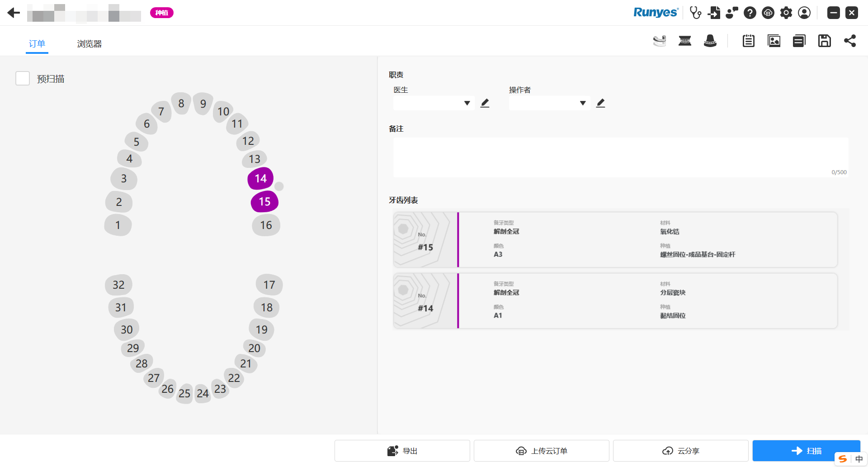The width and height of the screenshot is (868, 467).
Task: Open the help question mark icon
Action: coord(750,13)
